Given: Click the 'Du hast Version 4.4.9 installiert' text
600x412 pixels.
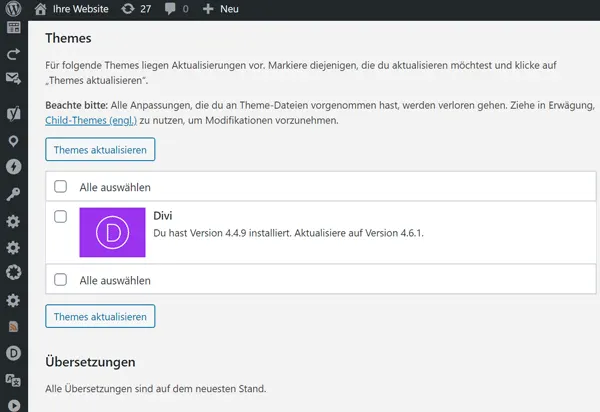Looking at the screenshot, I should coord(222,233).
